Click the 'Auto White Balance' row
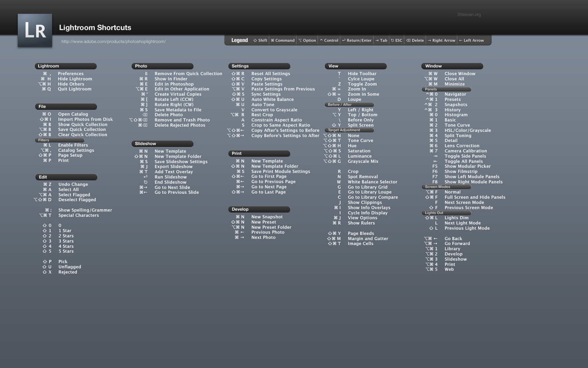 point(262,99)
